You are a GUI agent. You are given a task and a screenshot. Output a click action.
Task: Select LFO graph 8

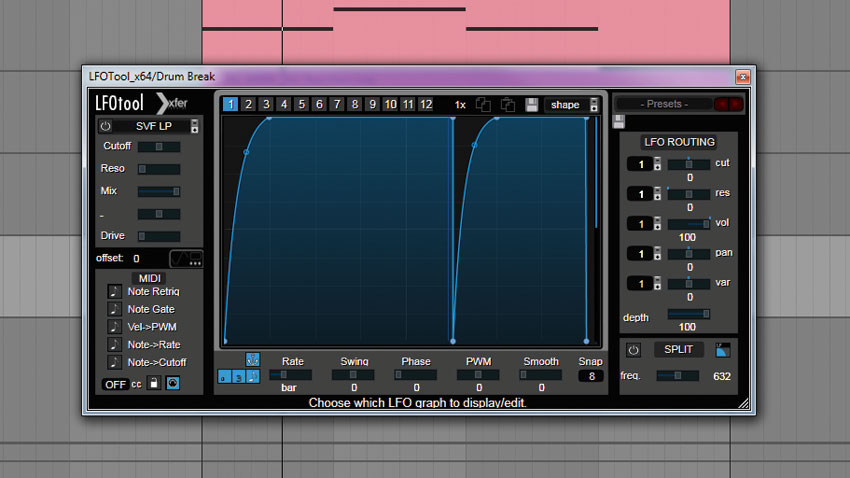[355, 104]
